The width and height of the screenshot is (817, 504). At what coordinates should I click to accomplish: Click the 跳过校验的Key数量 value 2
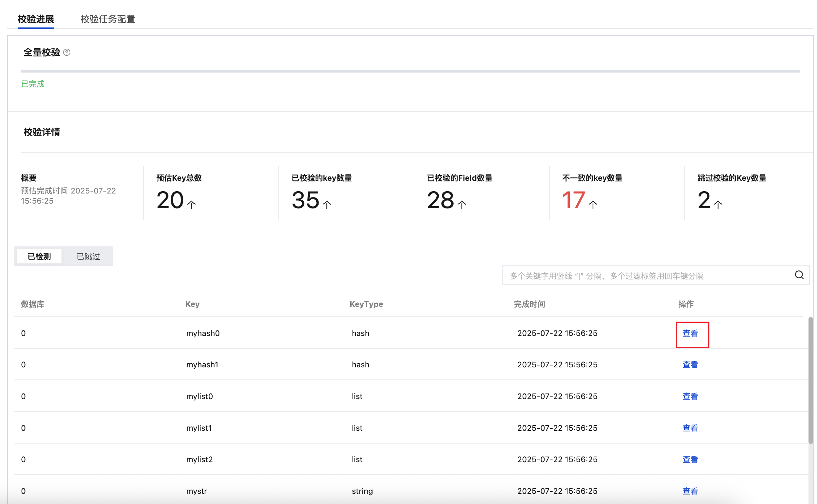(x=704, y=200)
